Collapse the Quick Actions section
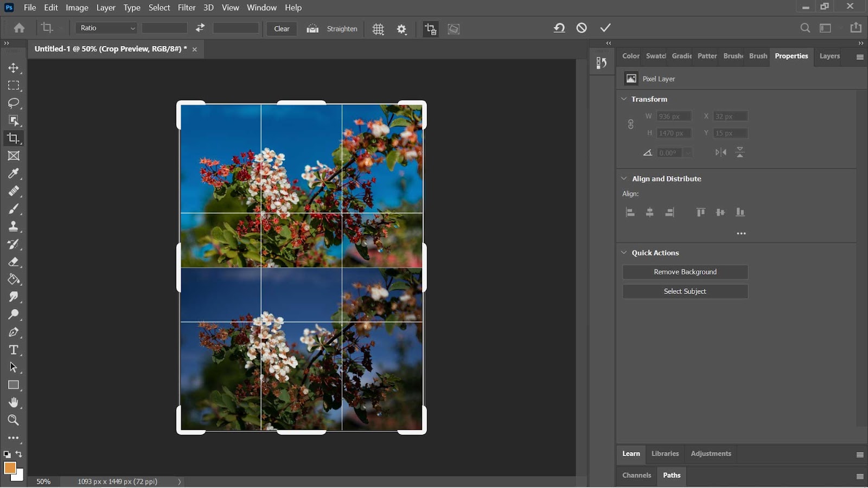Viewport: 868px width, 488px height. (x=624, y=253)
